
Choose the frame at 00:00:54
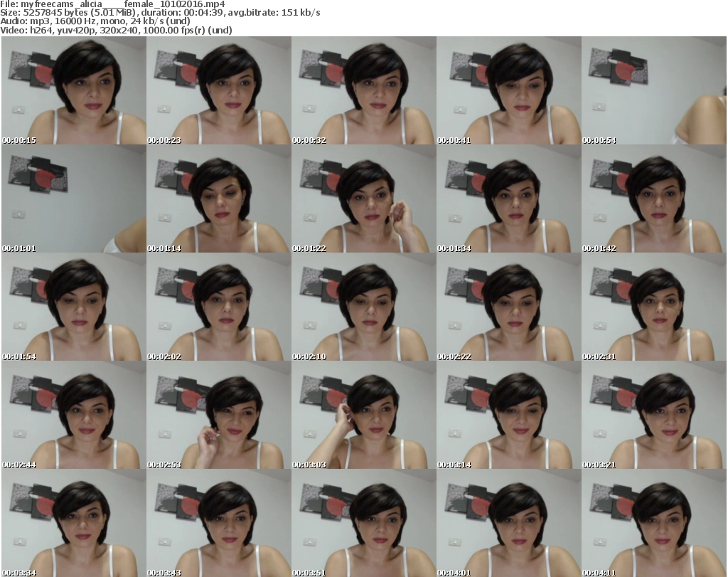click(x=653, y=91)
